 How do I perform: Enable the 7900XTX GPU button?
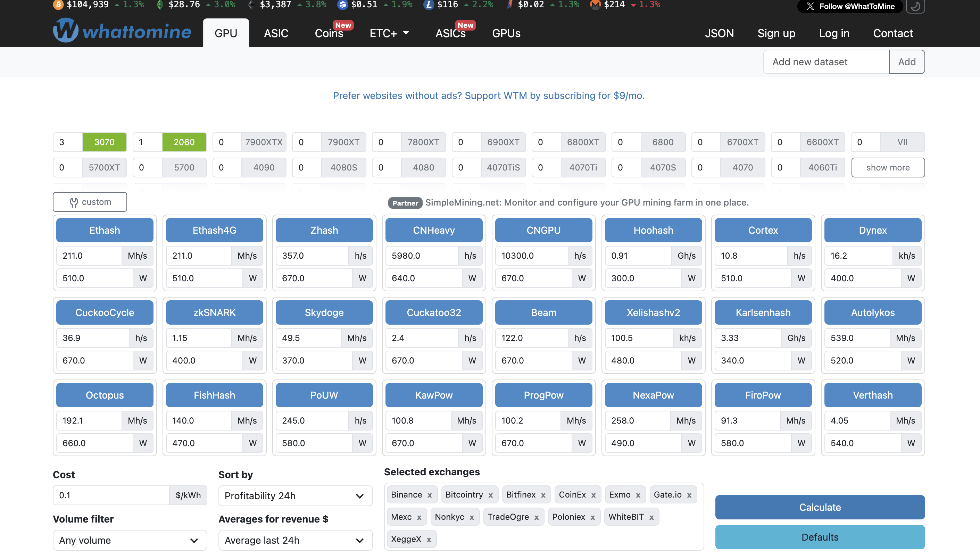pyautogui.click(x=264, y=142)
